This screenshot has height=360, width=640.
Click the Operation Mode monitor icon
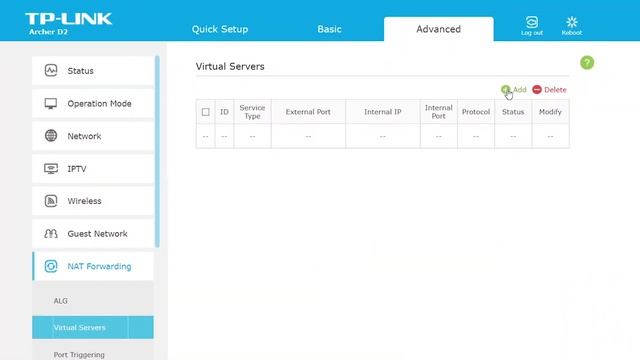(51, 103)
